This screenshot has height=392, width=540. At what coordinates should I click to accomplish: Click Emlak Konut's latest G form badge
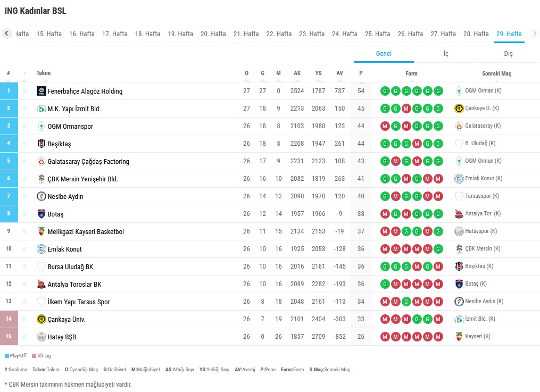[438, 249]
